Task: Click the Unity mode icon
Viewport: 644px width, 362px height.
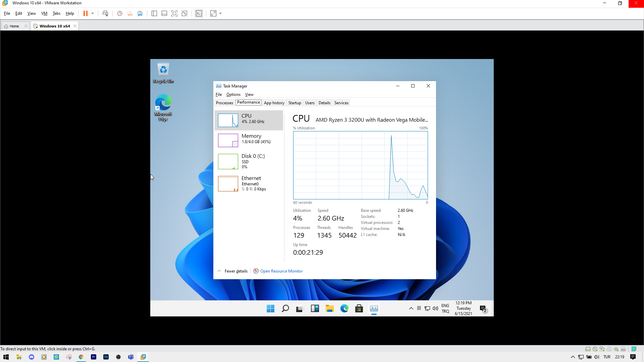Action: (184, 13)
